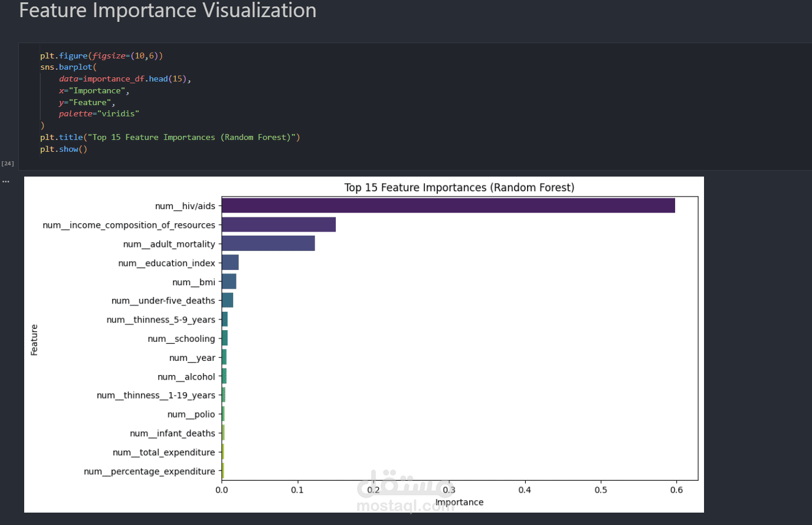Click the num__under-five_deaths axis label
Screen dimensions: 812x525
coord(163,301)
